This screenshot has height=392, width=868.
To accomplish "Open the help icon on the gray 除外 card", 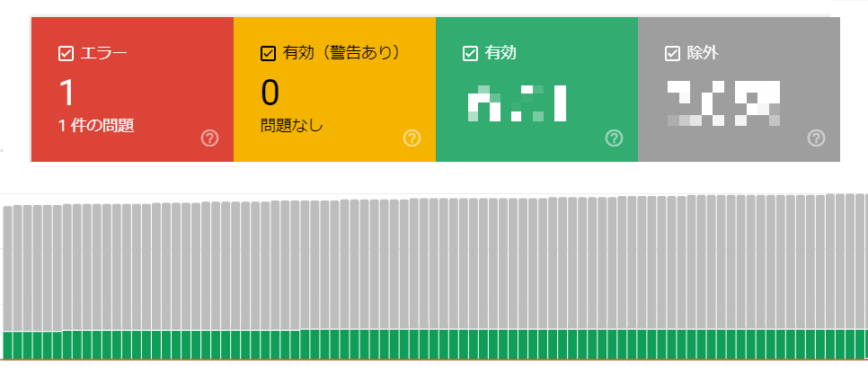I will coord(816,138).
